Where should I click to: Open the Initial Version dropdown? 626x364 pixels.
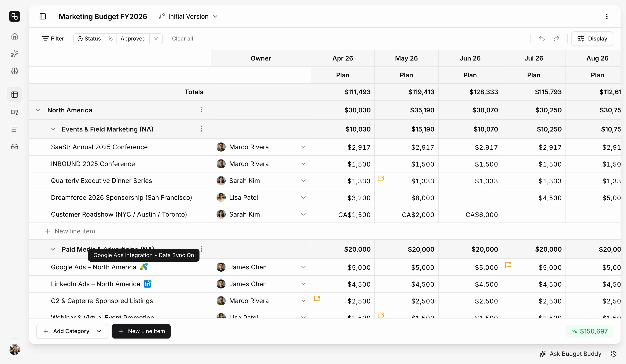click(189, 16)
